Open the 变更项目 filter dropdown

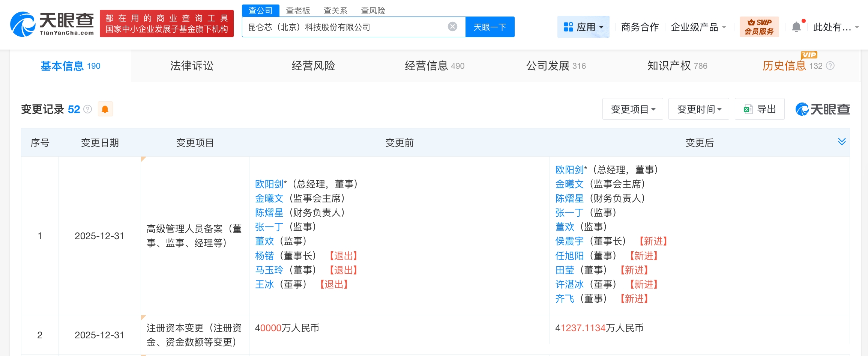click(632, 109)
